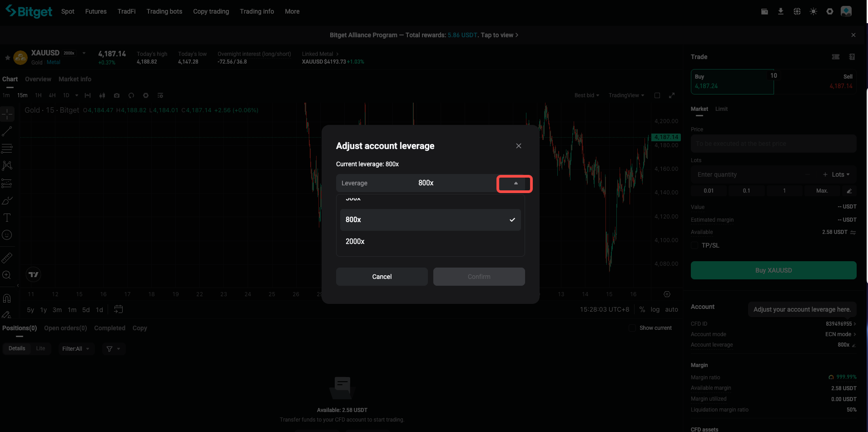
Task: Choose the 2000x leverage option
Action: point(430,241)
